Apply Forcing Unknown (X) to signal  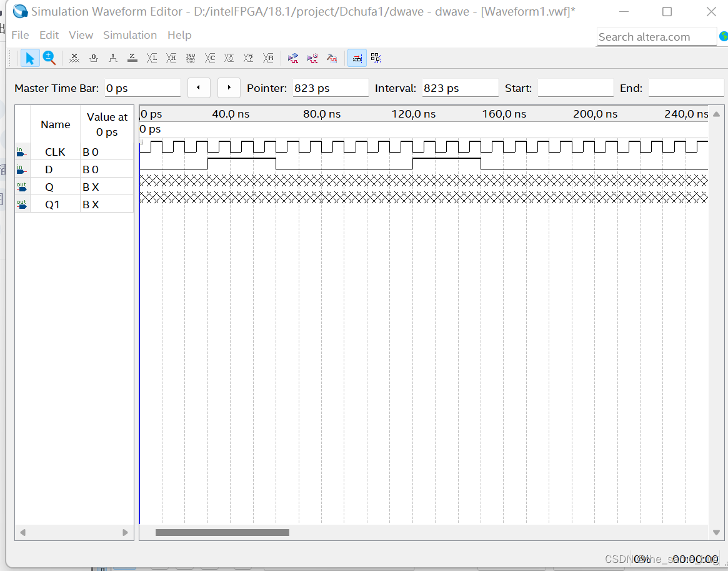pyautogui.click(x=74, y=58)
